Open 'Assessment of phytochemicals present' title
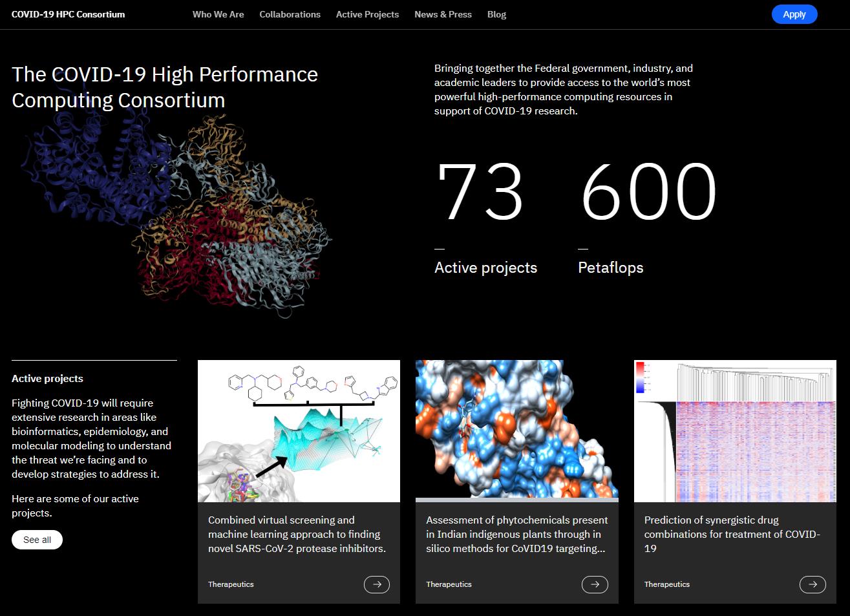This screenshot has height=616, width=850. [516, 534]
